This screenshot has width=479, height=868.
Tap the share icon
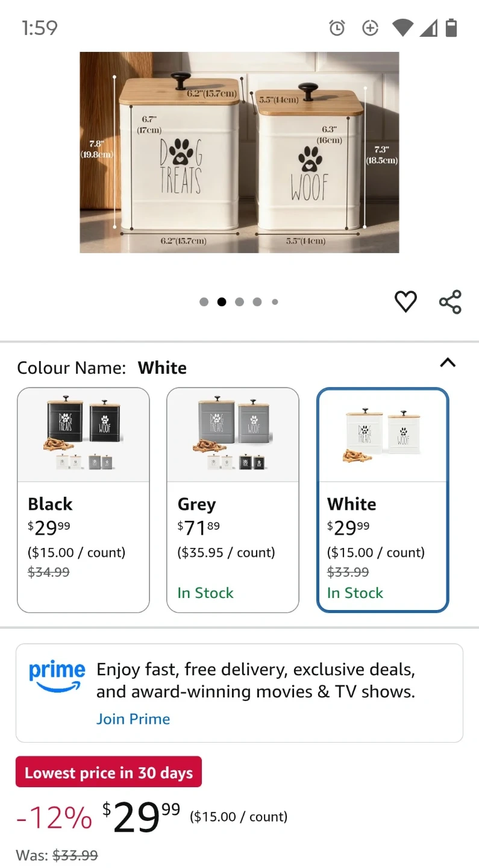450,301
